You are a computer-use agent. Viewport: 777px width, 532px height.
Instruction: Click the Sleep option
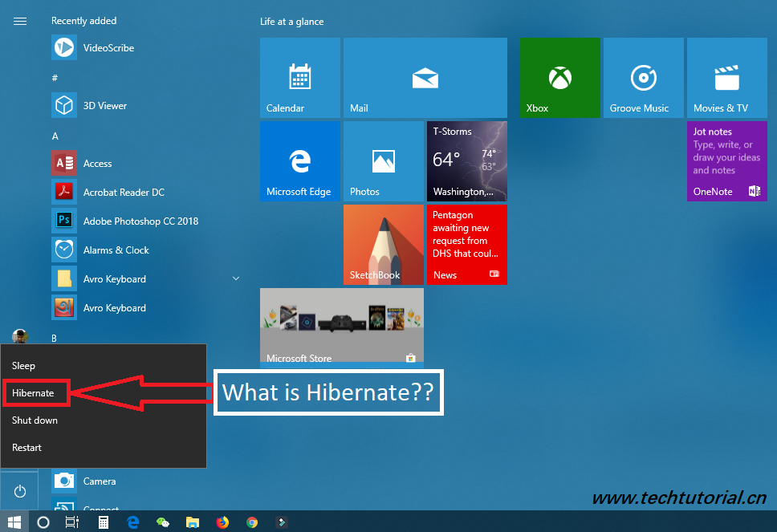point(23,365)
